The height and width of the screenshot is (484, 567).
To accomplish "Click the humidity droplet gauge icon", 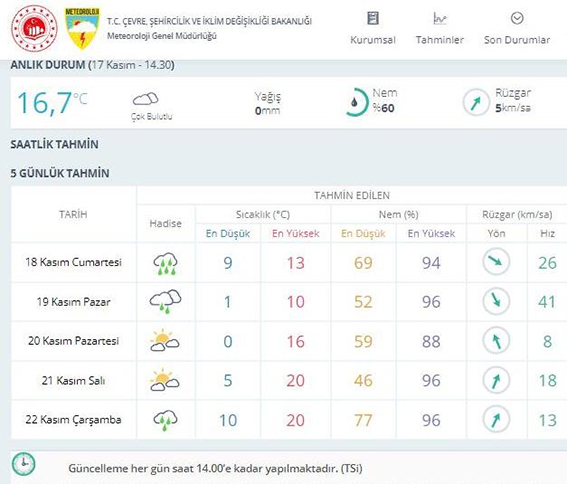I will coord(355,102).
